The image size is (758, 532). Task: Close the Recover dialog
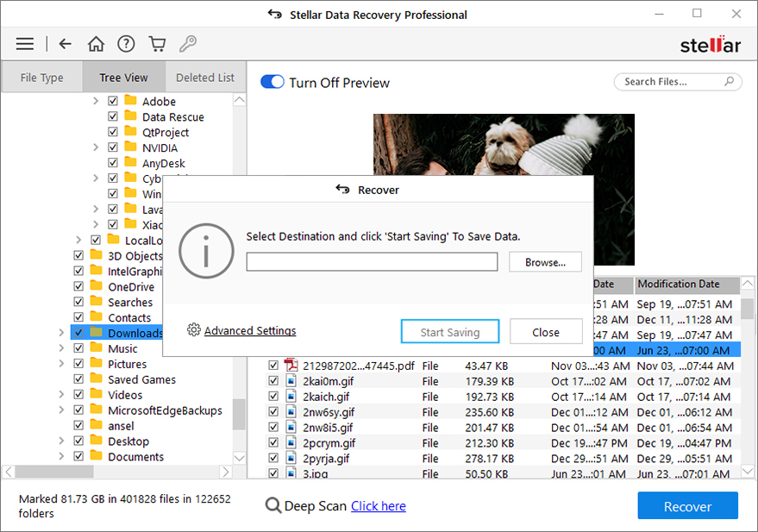(546, 332)
